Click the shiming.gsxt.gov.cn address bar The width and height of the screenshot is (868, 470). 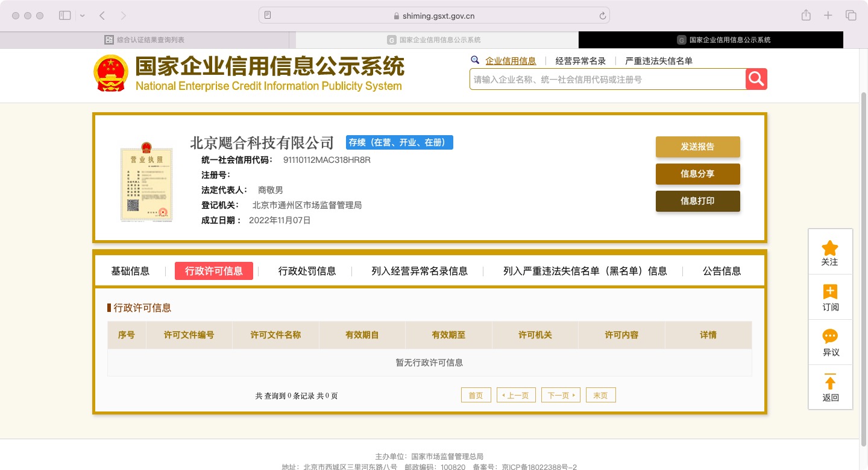434,16
